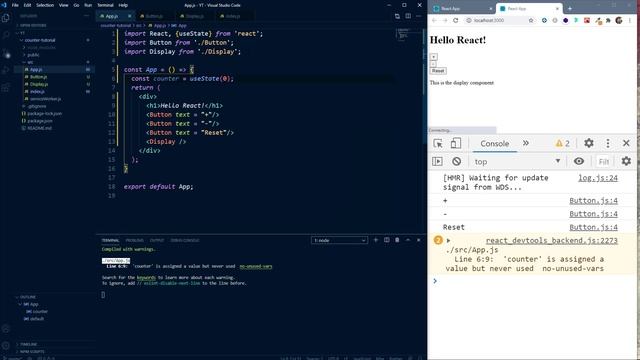Screen dimensions: 640x360
Task: Maximize the terminal panel with chevron up
Action: pyautogui.click(x=408, y=240)
